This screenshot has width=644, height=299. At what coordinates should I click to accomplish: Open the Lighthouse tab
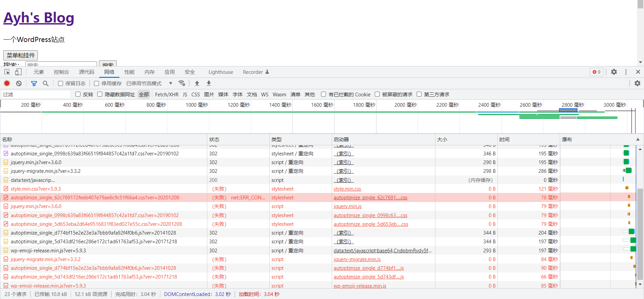point(221,72)
